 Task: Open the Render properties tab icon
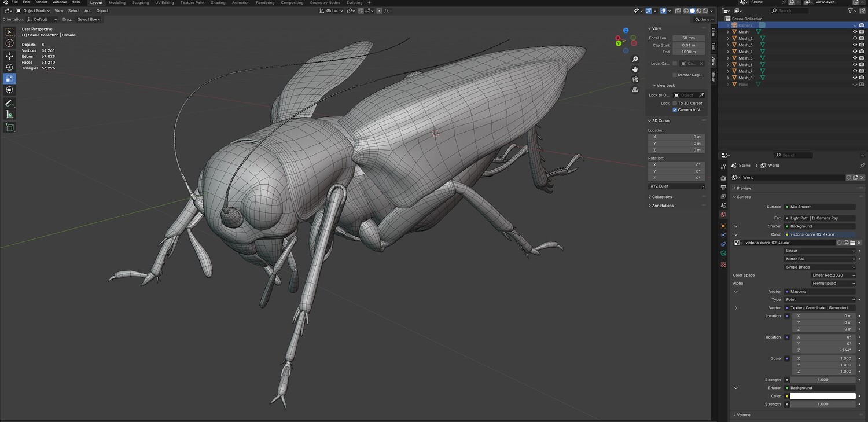723,178
